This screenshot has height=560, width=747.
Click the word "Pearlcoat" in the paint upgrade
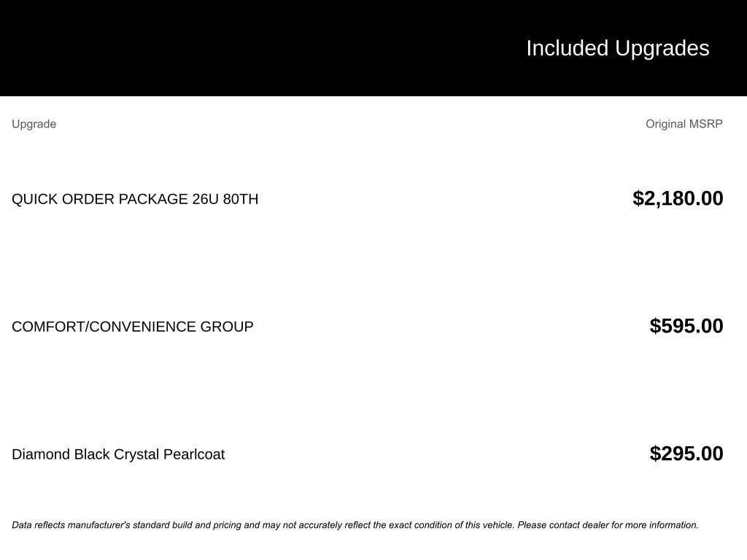tap(193, 454)
